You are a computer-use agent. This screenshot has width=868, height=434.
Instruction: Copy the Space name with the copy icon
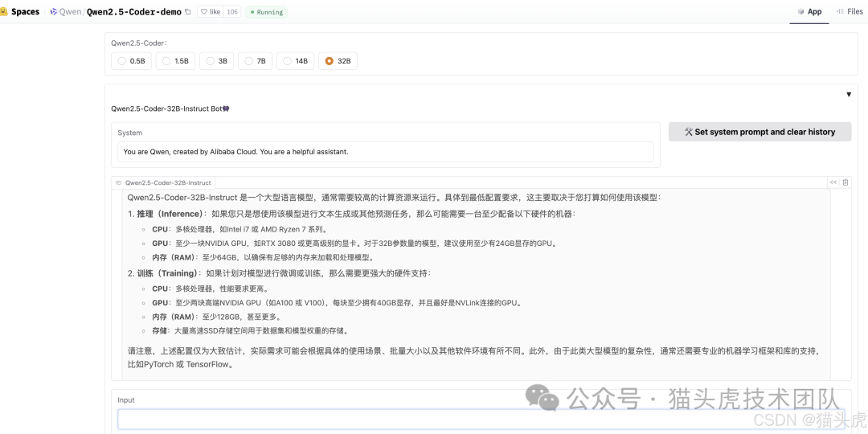187,11
